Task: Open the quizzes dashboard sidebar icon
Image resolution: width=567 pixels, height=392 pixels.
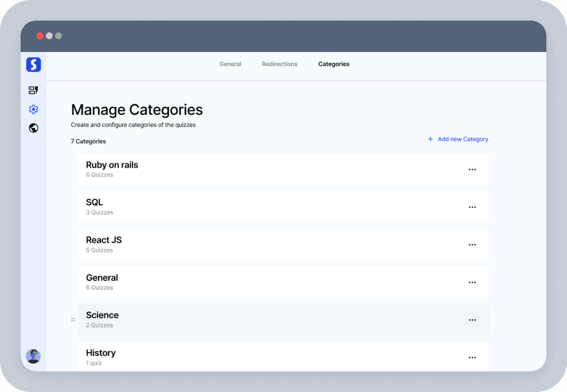Action: tap(34, 91)
